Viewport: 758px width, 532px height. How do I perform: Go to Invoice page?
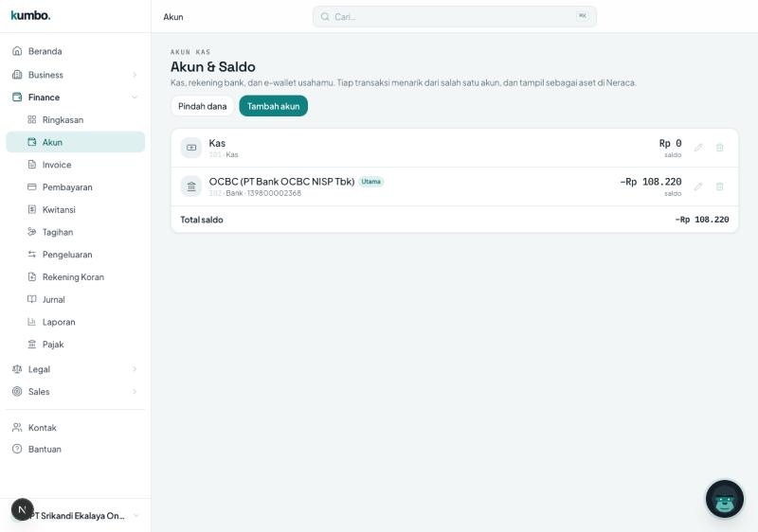(76, 164)
